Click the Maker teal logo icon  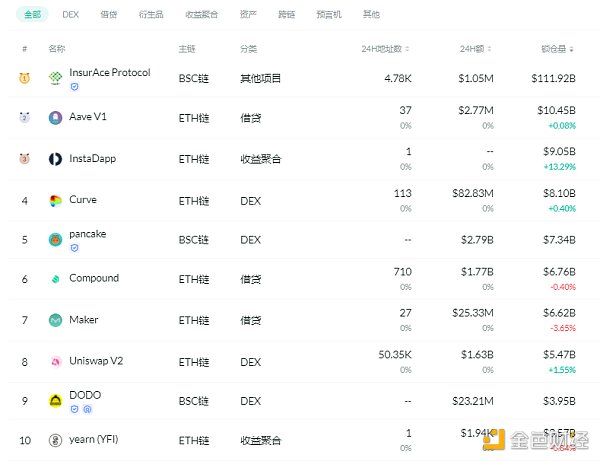pos(56,321)
